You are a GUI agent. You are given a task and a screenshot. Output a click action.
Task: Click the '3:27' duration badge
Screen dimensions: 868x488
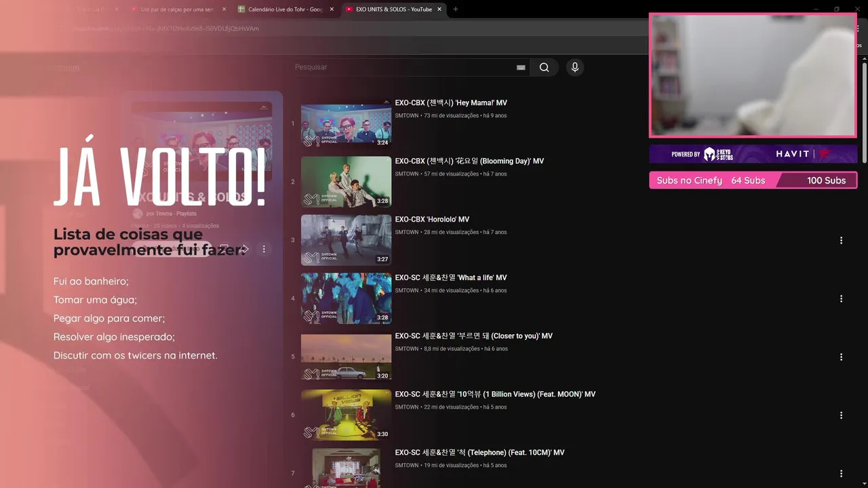[382, 260]
